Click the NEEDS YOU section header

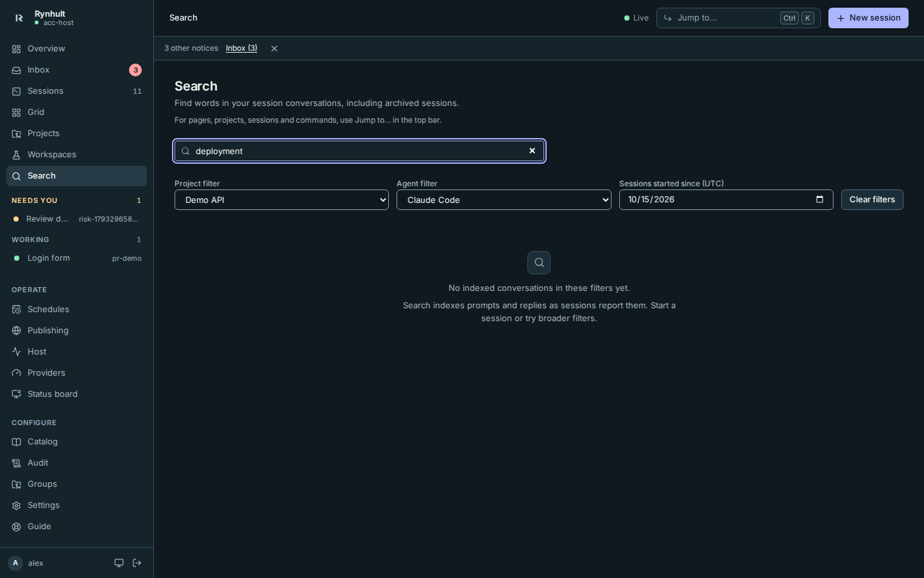[x=35, y=201]
